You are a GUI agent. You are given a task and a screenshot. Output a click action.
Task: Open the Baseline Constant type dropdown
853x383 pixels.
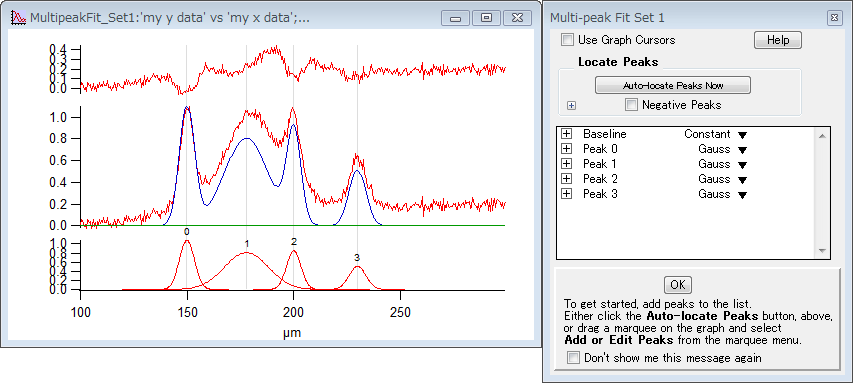click(x=743, y=134)
